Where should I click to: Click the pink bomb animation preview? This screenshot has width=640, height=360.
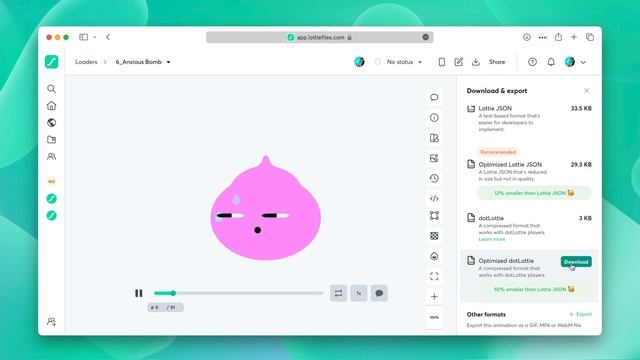[x=266, y=208]
